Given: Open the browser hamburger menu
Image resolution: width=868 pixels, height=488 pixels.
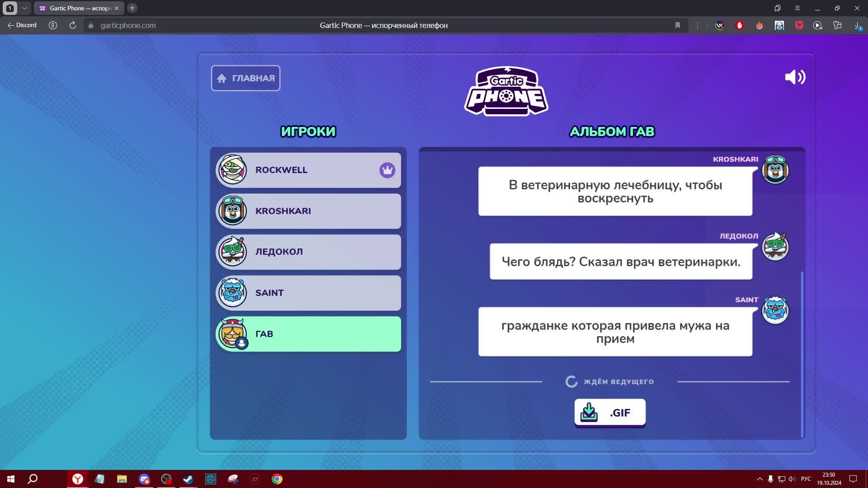Looking at the screenshot, I should pyautogui.click(x=797, y=8).
